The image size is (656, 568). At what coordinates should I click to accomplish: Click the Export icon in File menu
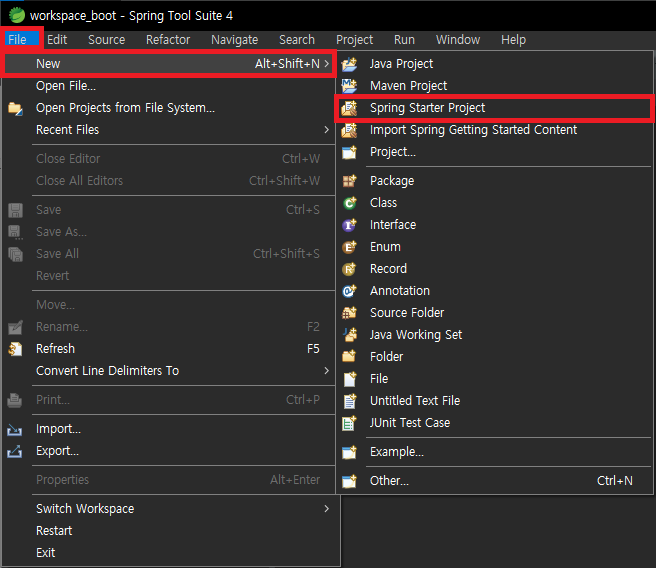tap(15, 451)
